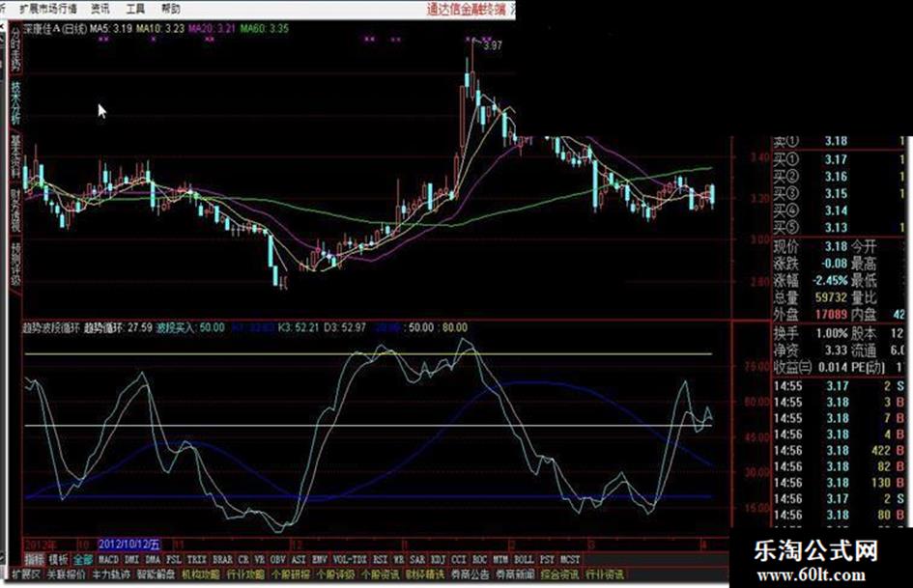913x588 pixels.
Task: Switch indicator to MCST
Action: pyautogui.click(x=570, y=559)
